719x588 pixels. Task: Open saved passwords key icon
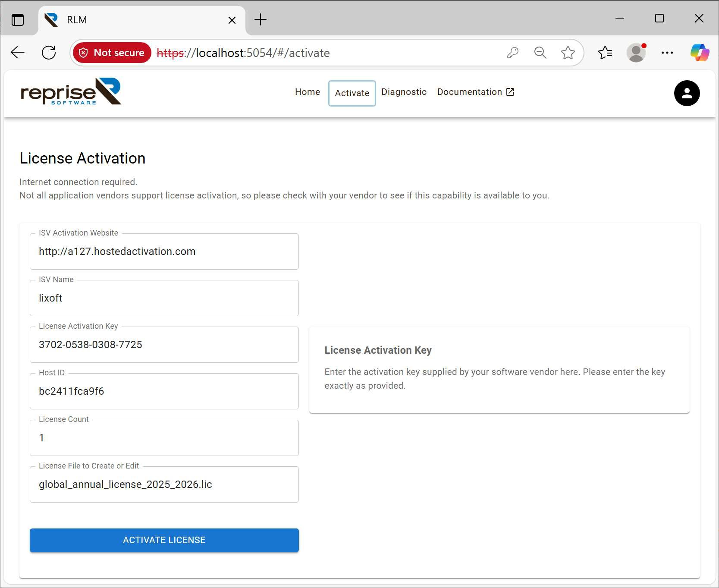tap(512, 53)
